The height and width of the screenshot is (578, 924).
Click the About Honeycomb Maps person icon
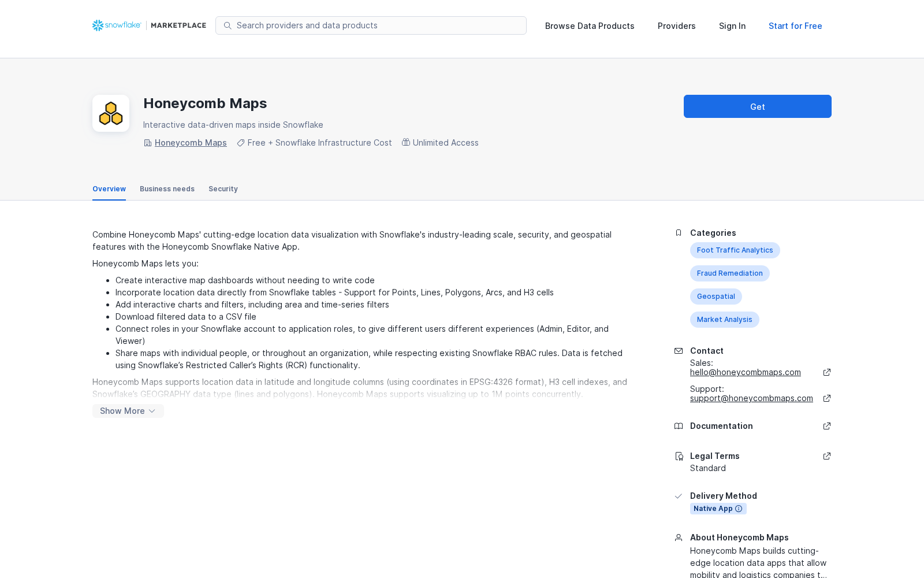(679, 538)
